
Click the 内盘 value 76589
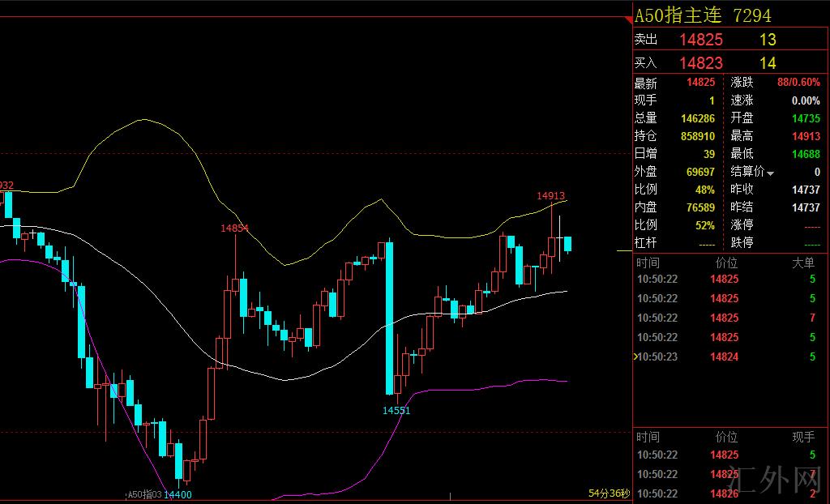[x=700, y=207]
